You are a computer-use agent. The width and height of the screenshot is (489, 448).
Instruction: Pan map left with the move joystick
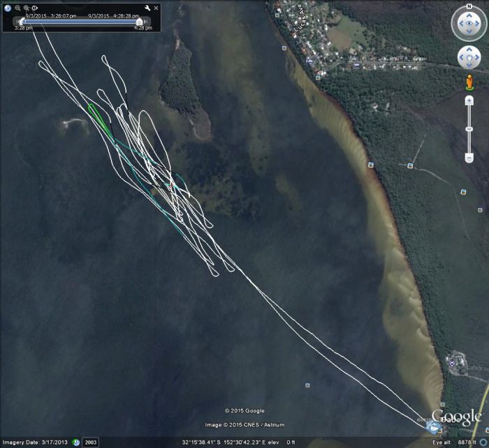(461, 57)
